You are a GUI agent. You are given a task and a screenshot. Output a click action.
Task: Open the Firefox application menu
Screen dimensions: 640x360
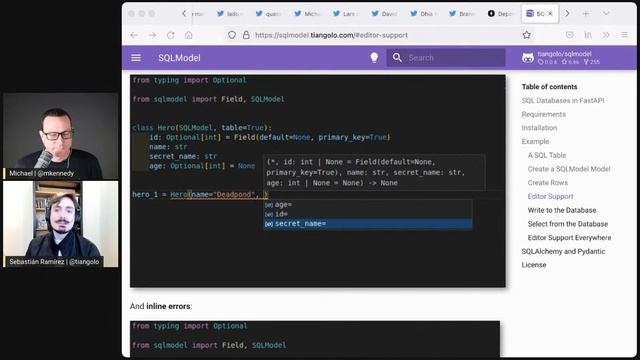[x=624, y=35]
